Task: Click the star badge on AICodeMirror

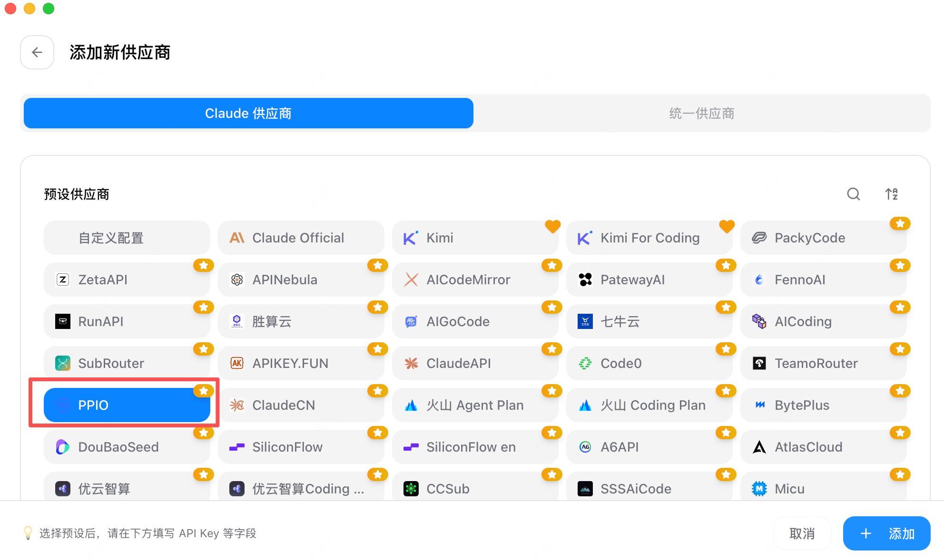Action: pos(552,265)
